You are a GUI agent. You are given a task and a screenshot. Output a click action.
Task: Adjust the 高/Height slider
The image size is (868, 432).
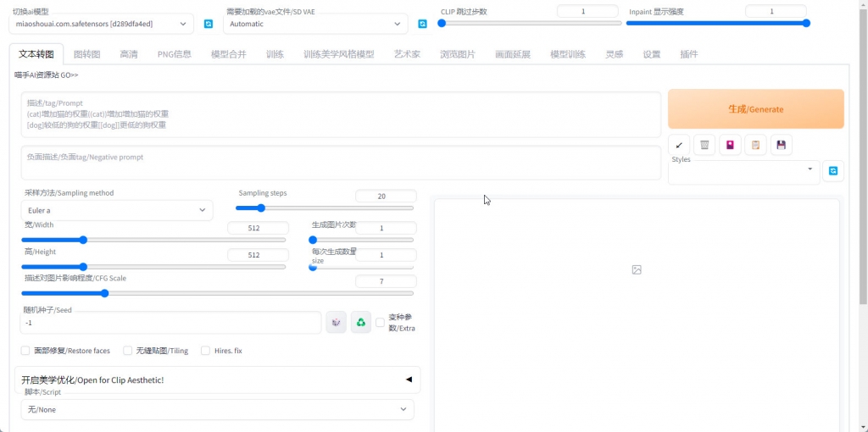(153, 267)
